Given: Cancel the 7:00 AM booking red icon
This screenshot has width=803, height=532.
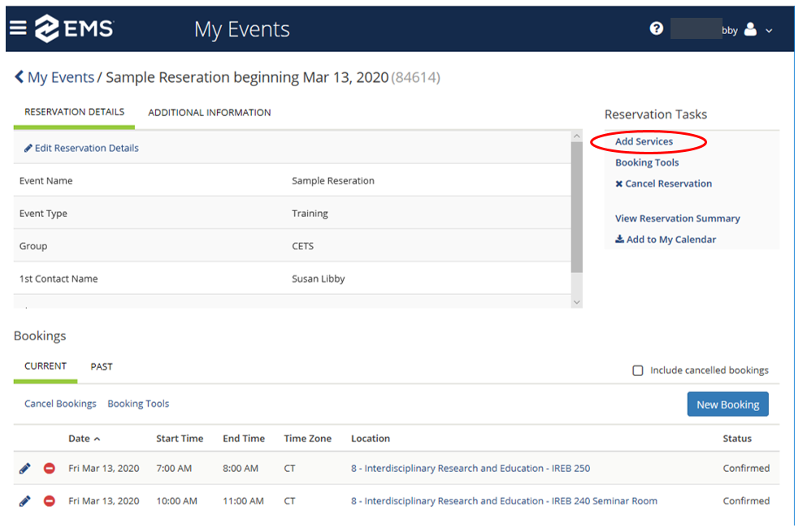Looking at the screenshot, I should (49, 469).
